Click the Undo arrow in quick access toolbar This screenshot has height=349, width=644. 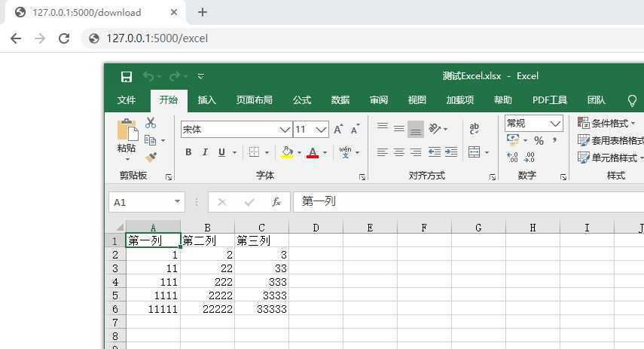tap(148, 76)
